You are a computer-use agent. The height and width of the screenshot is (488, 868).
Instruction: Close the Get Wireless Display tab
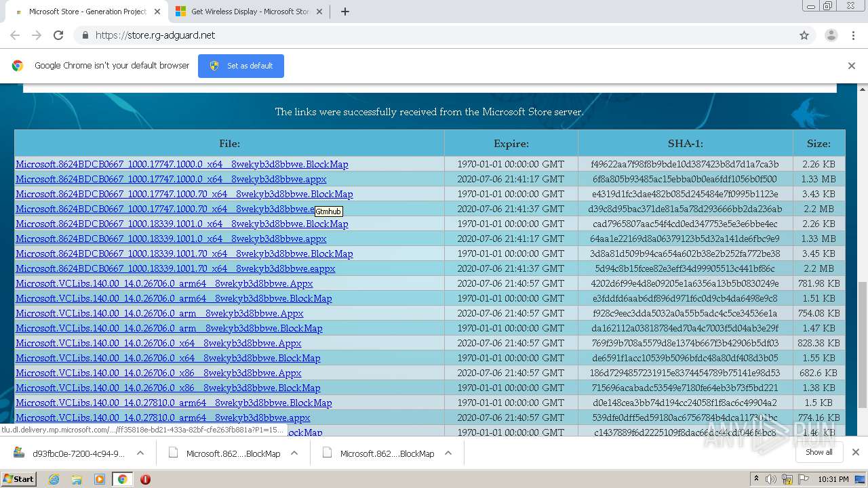pos(321,12)
